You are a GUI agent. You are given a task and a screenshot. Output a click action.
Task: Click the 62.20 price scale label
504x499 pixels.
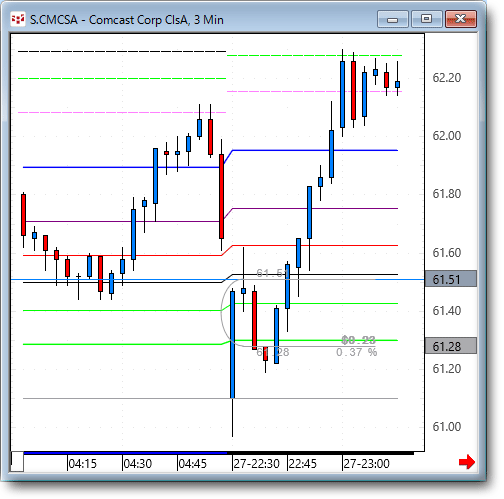(447, 78)
